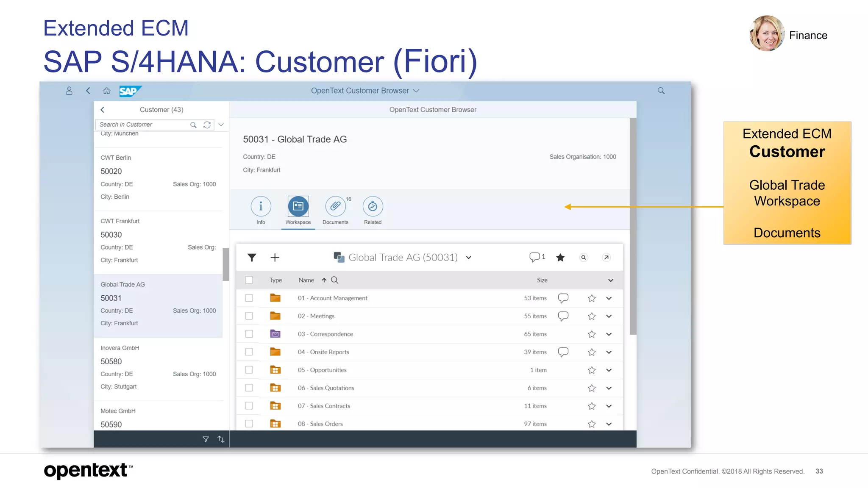Open comments for 04 - Onsite Reports
This screenshot has width=868, height=488.
(x=563, y=352)
